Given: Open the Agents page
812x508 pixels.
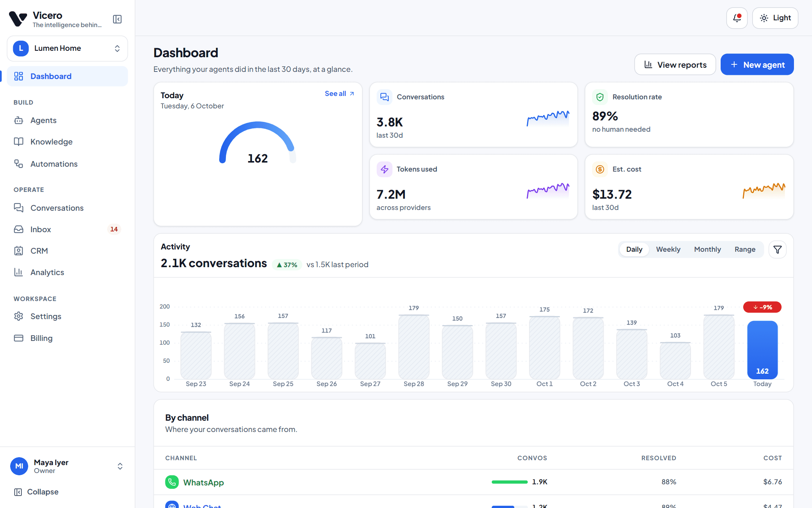Looking at the screenshot, I should coord(67,120).
